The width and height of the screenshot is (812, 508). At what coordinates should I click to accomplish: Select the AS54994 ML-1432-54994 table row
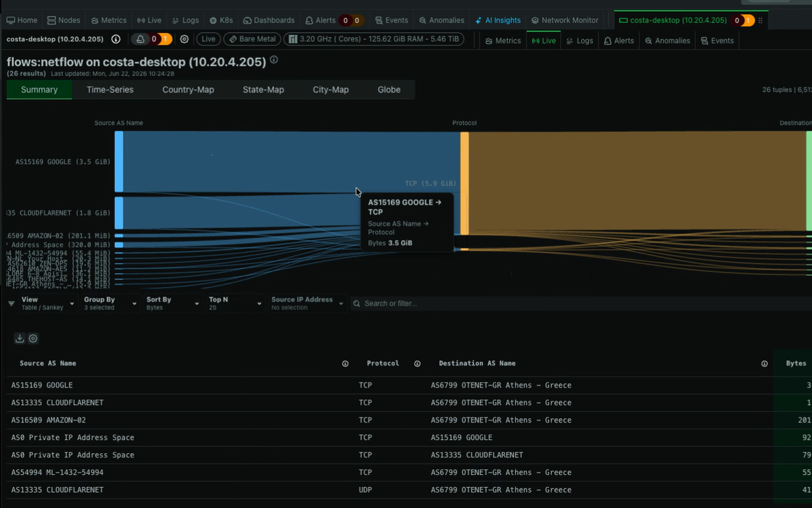coord(409,472)
